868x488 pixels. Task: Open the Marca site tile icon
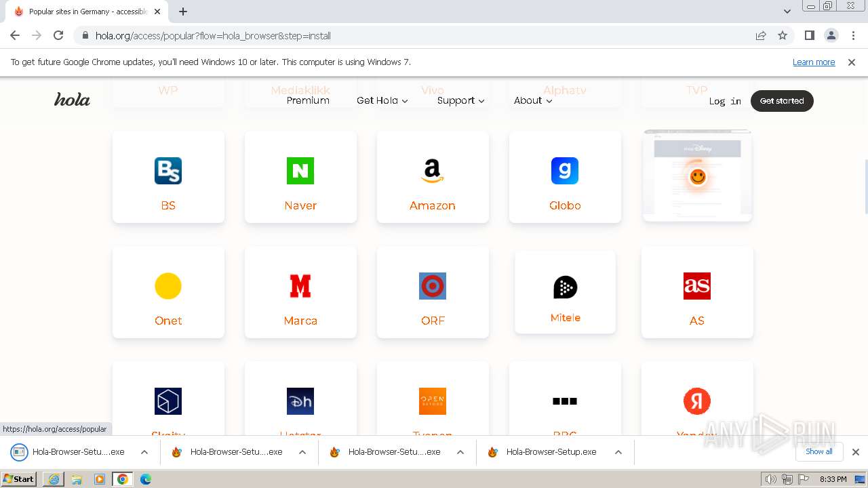300,286
